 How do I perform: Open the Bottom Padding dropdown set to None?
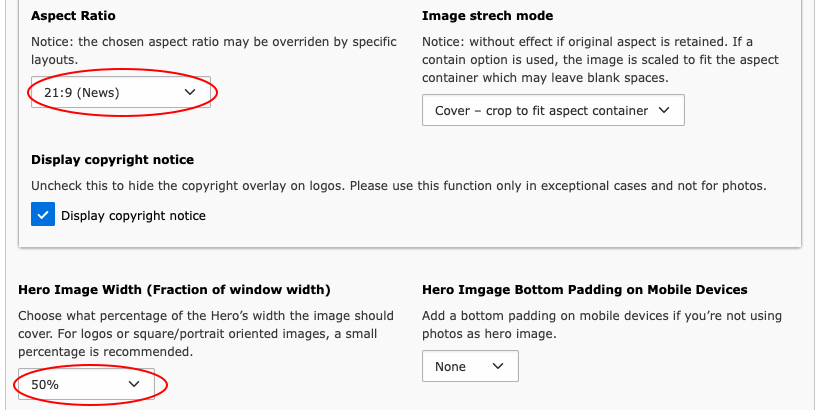460,367
